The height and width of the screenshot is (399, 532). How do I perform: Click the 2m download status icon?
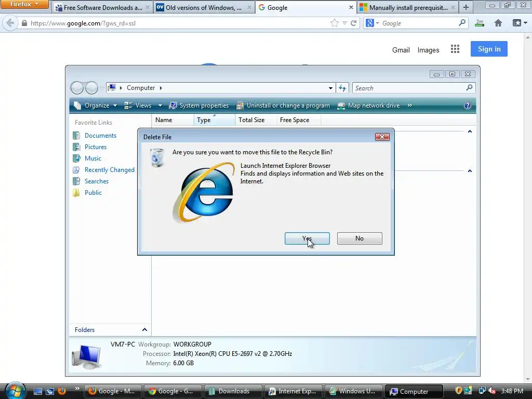click(480, 23)
